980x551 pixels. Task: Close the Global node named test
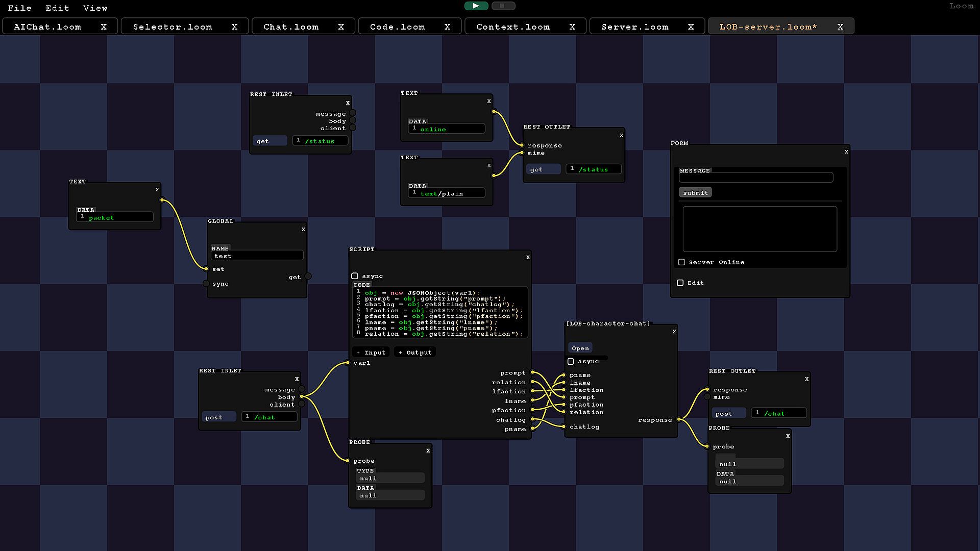click(303, 230)
